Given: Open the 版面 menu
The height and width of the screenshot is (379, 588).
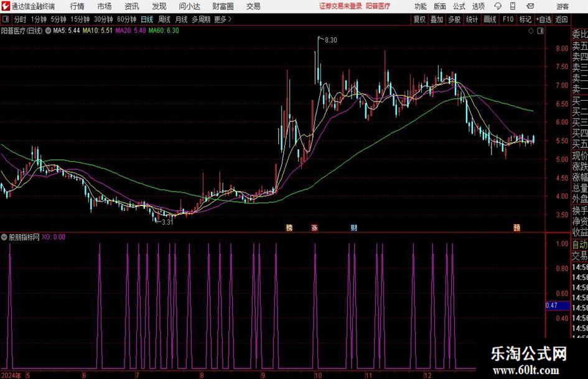Looking at the screenshot, I should pos(439,6).
